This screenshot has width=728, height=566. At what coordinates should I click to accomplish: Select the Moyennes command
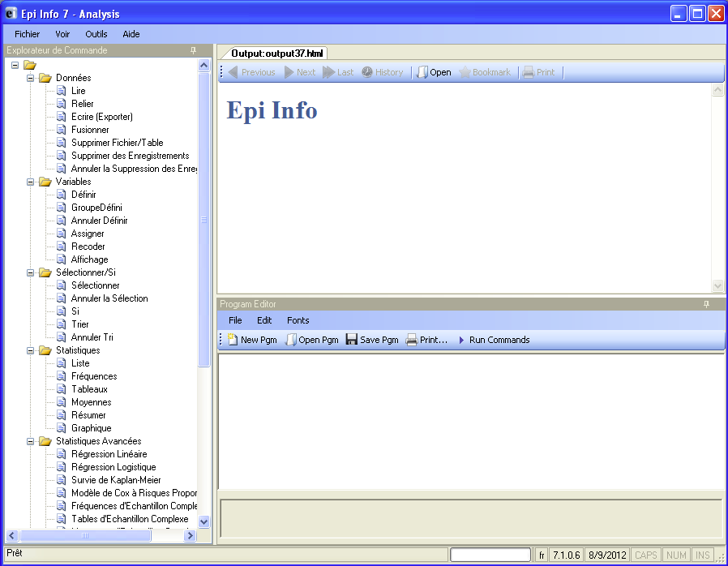[91, 402]
